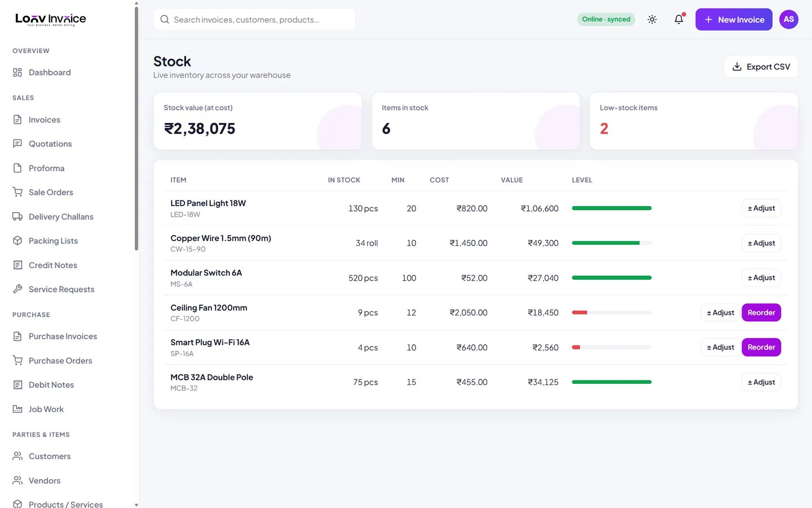812x508 pixels.
Task: Click the Debit Notes receipt icon
Action: coord(17,385)
